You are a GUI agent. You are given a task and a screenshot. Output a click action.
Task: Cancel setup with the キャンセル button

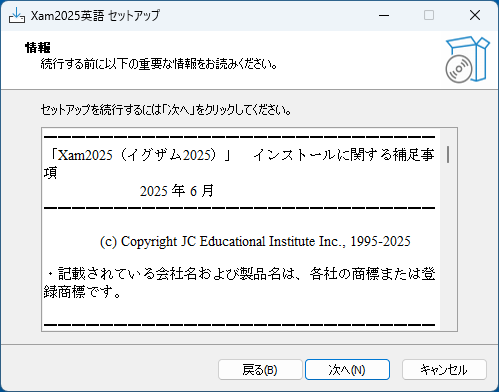pos(444,369)
